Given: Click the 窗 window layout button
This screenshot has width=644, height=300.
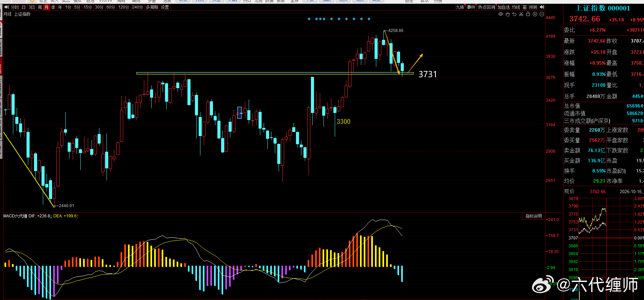Looking at the screenshot, I should coord(525,7).
